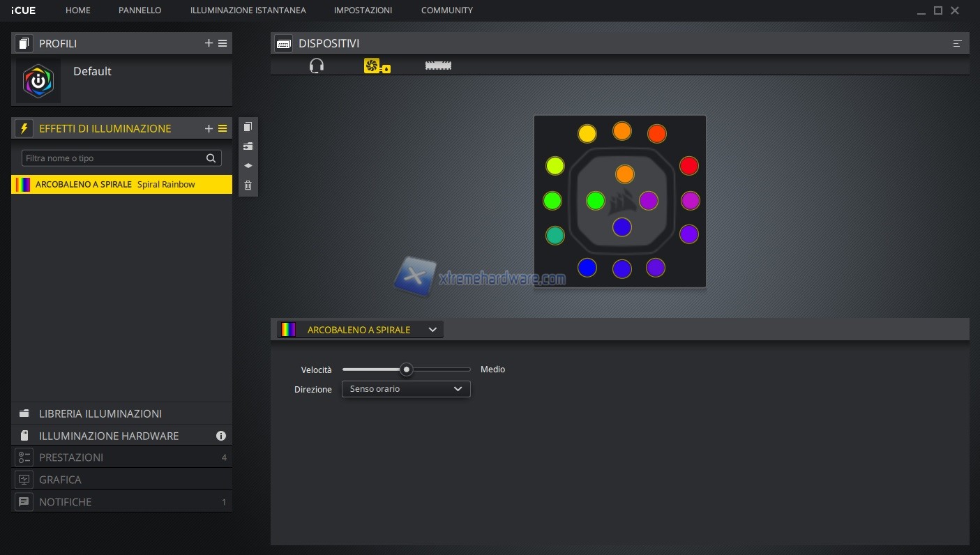Screen dimensions: 980x555
Task: Click the info icon beside Illuminazione Hardware
Action: click(221, 436)
